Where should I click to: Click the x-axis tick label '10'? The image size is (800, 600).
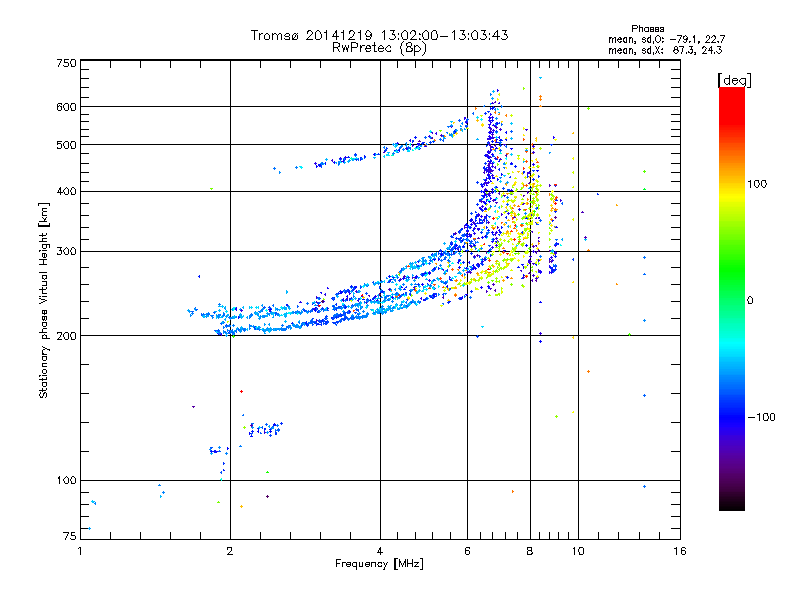(x=578, y=551)
